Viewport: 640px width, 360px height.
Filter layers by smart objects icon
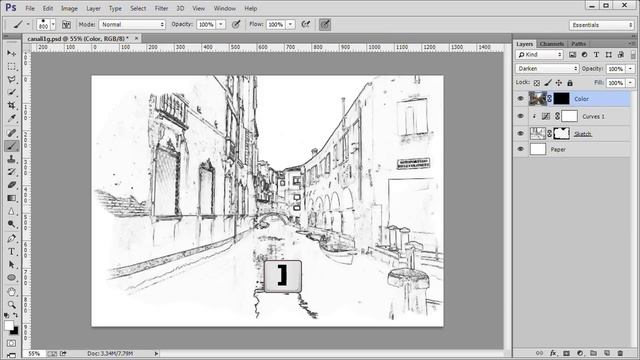click(620, 55)
